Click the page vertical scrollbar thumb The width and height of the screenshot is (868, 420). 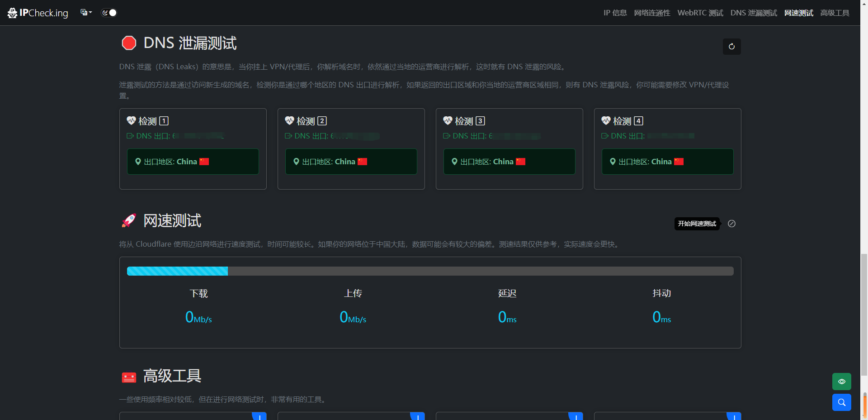864,315
